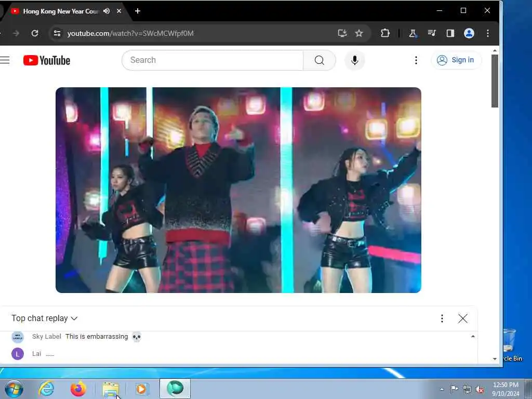Click Lai's purple avatar in chat
The height and width of the screenshot is (399, 532).
tap(18, 354)
